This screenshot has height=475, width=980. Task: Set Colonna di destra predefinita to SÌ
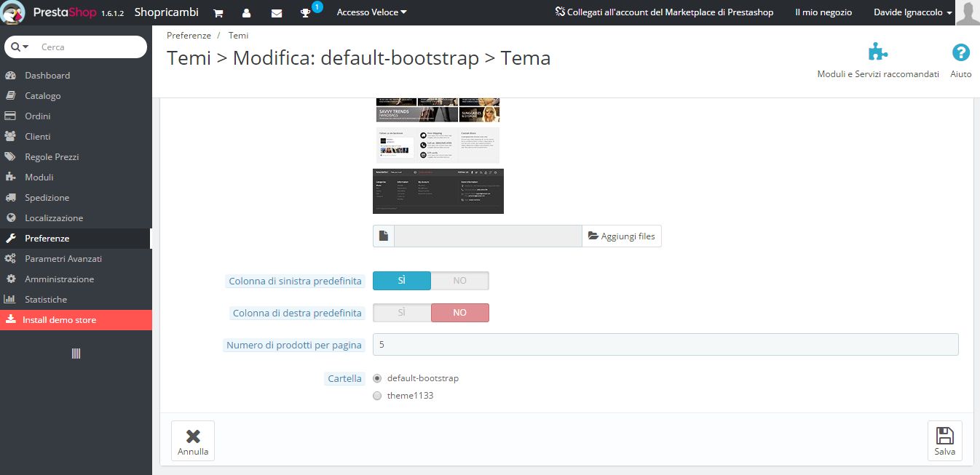pyautogui.click(x=402, y=313)
